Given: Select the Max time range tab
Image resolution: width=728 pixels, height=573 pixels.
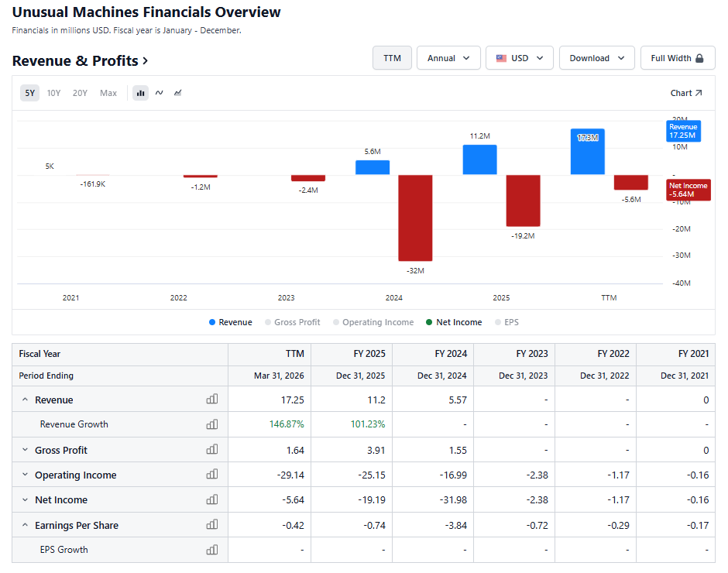Looking at the screenshot, I should 108,93.
